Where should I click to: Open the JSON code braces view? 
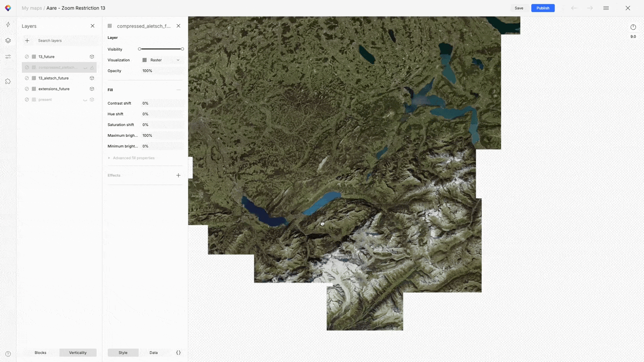[178, 353]
